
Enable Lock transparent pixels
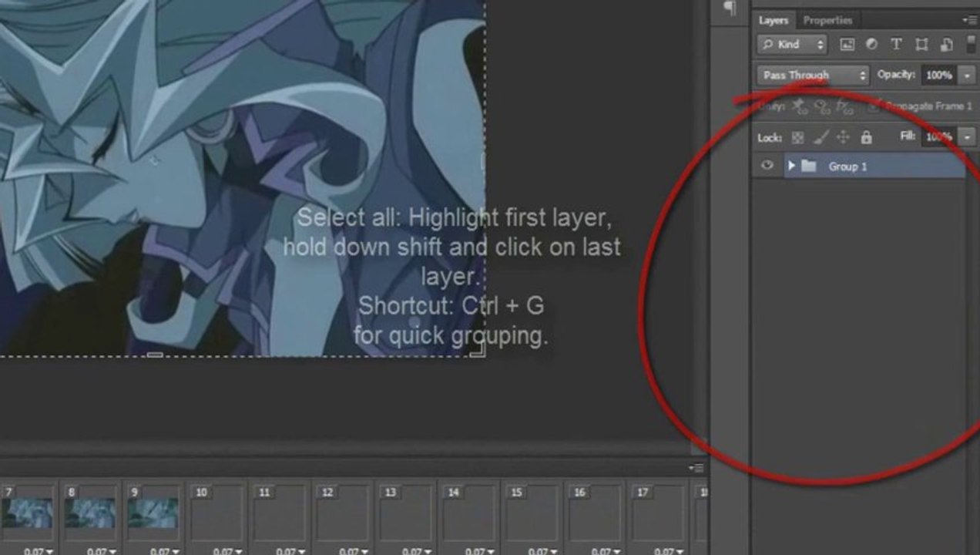[x=797, y=138]
